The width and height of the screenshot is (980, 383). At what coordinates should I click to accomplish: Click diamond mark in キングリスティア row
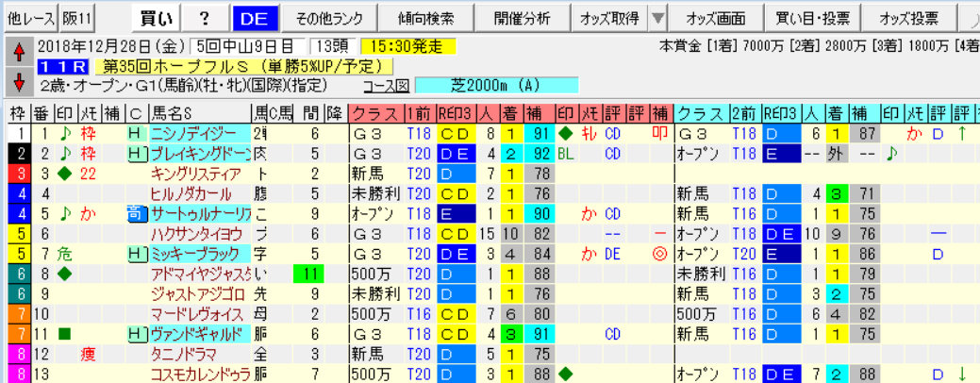click(64, 173)
